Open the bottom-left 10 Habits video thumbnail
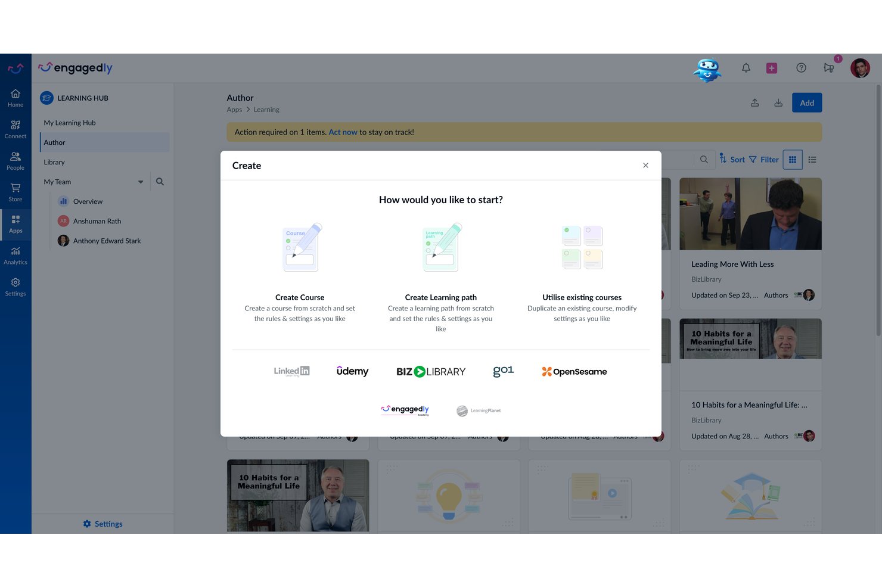 [298, 495]
